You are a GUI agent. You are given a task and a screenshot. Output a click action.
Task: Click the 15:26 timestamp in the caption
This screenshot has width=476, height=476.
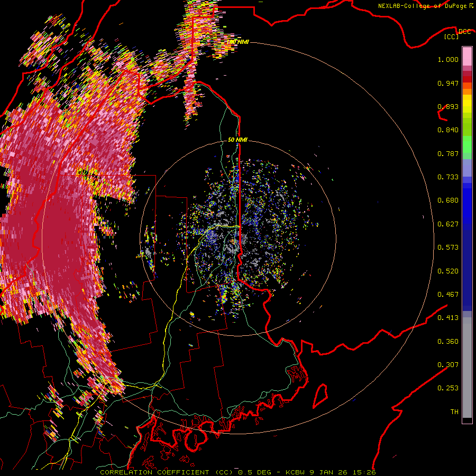point(365,472)
